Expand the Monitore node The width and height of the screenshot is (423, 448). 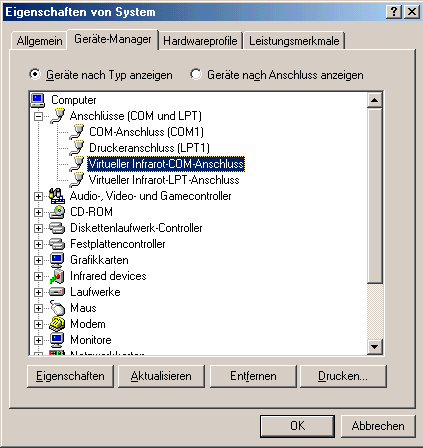(39, 340)
